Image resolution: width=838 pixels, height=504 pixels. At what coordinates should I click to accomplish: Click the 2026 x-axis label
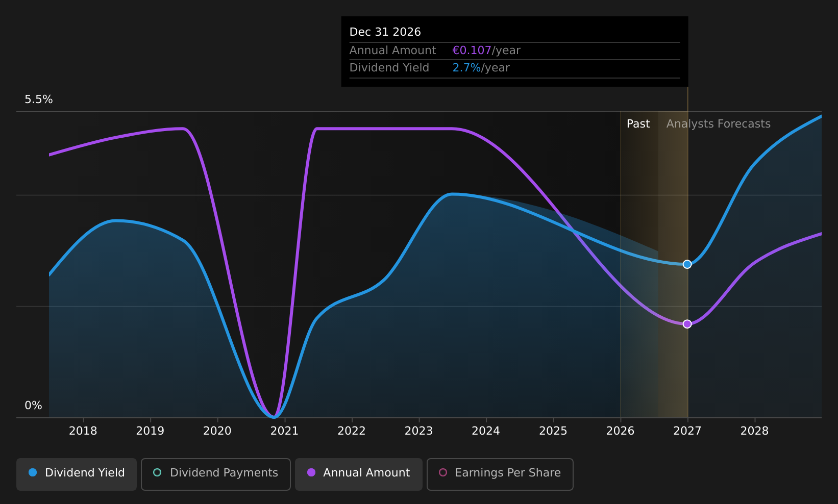pyautogui.click(x=620, y=431)
